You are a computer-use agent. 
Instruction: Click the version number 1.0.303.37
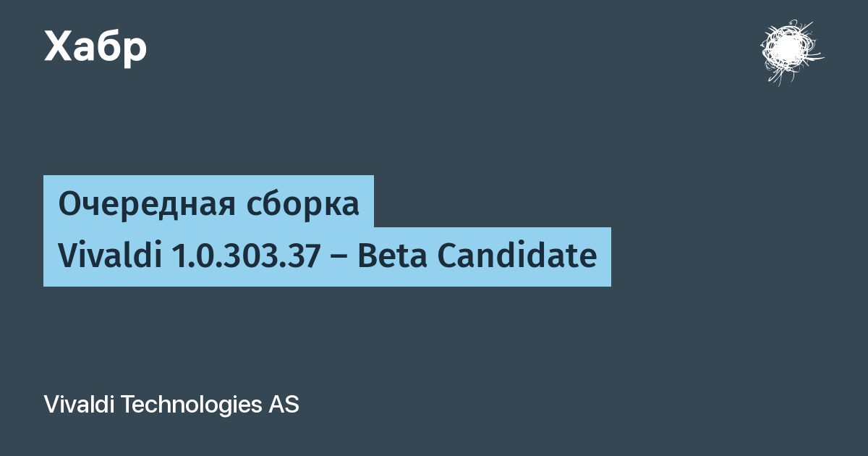pyautogui.click(x=246, y=256)
